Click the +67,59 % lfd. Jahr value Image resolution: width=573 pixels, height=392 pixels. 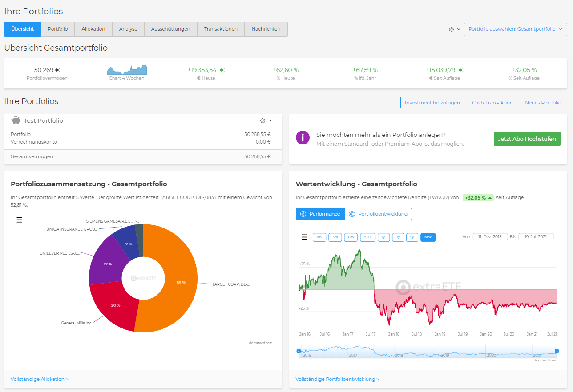[365, 70]
